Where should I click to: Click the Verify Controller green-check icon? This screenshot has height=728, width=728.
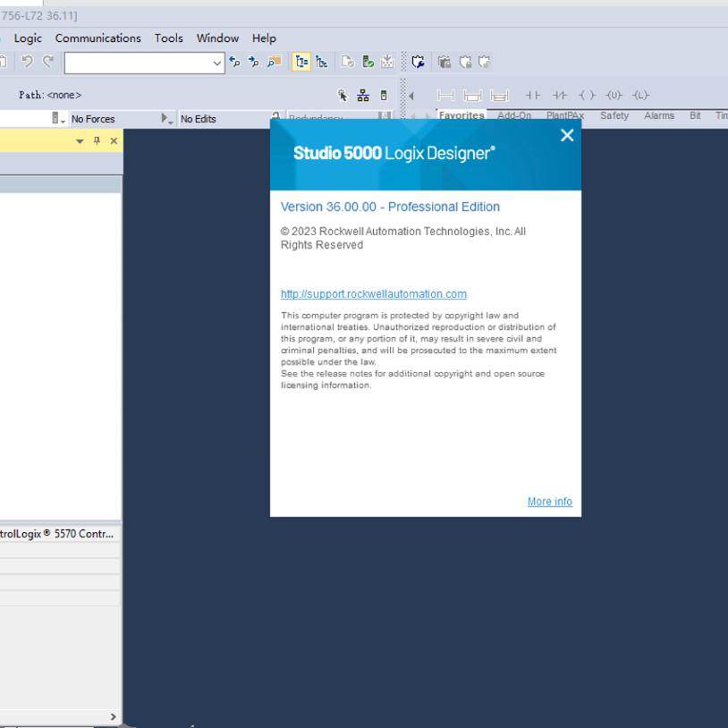tap(368, 62)
